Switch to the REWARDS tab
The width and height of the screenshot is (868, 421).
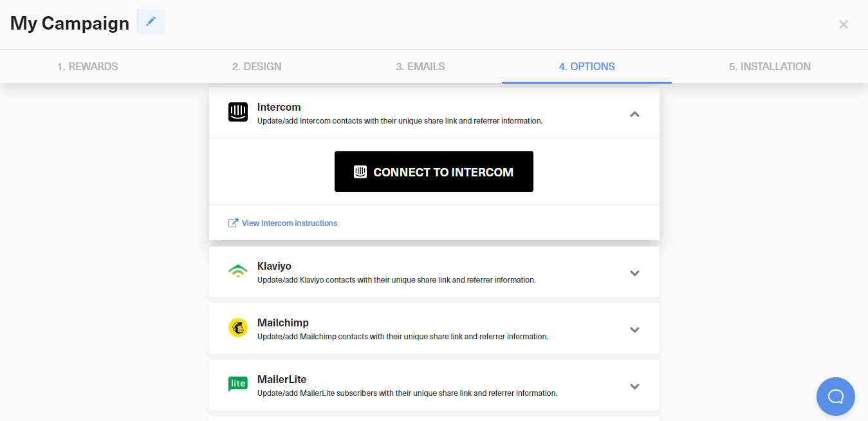pos(88,66)
